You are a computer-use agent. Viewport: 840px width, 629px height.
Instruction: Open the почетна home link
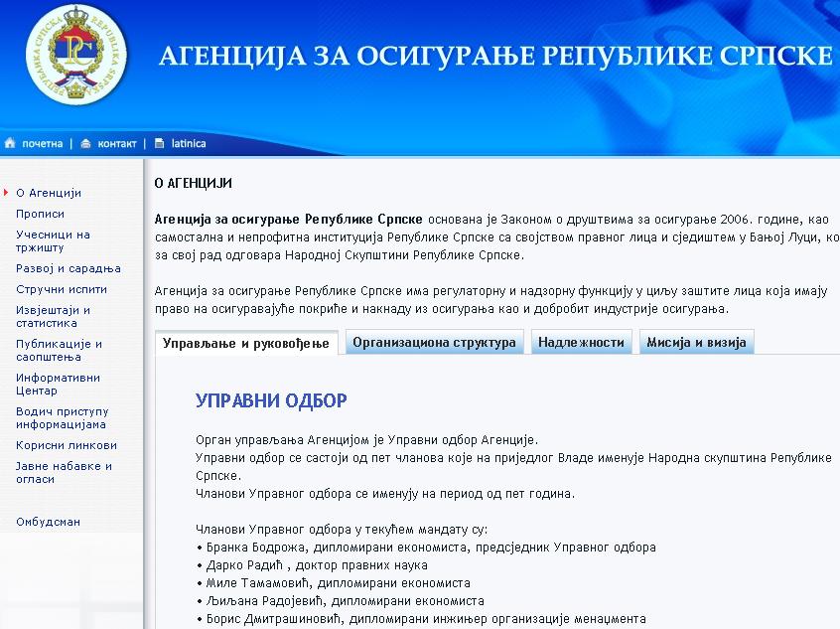(42, 143)
